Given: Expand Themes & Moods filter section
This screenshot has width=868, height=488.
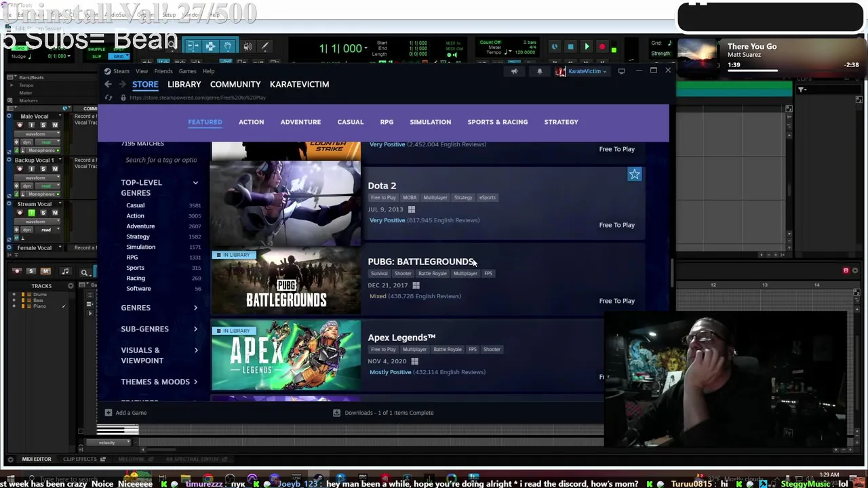Looking at the screenshot, I should [x=195, y=382].
